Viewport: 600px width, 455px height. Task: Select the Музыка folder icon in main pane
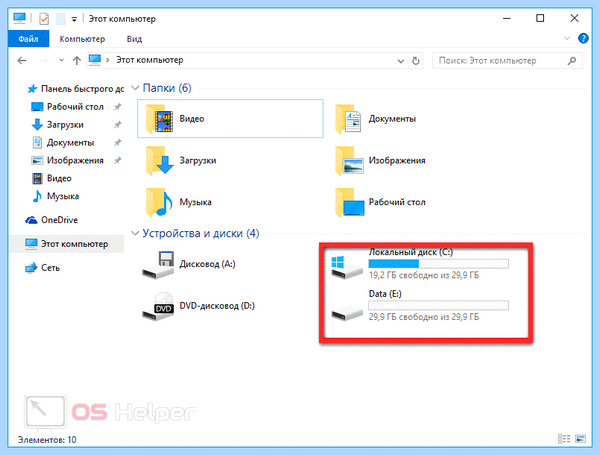click(159, 202)
